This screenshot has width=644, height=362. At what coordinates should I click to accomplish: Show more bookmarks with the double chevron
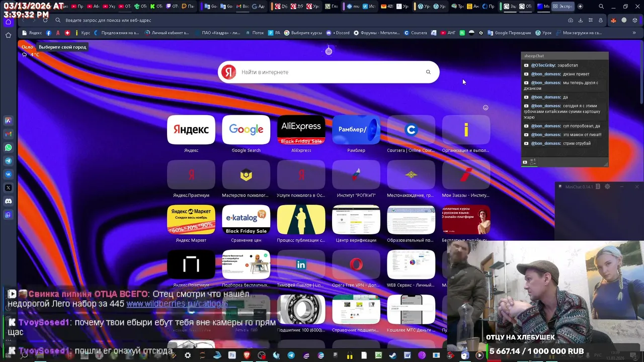(x=635, y=33)
